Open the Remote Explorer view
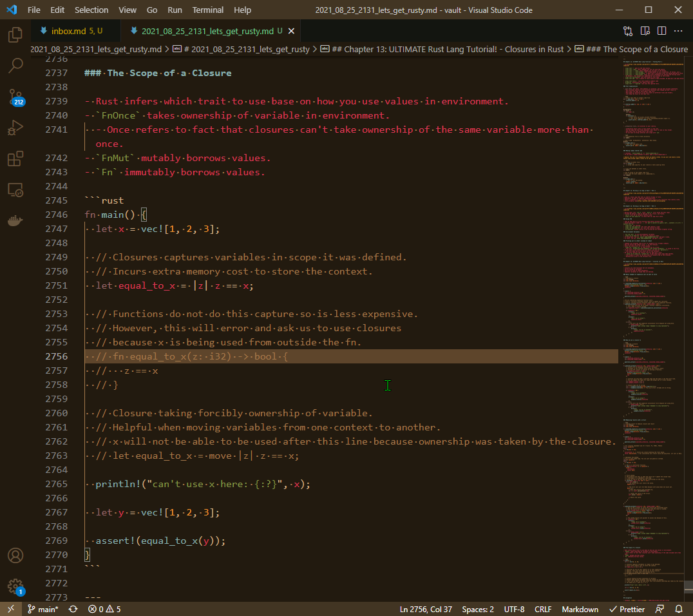The image size is (693, 616). pyautogui.click(x=15, y=190)
